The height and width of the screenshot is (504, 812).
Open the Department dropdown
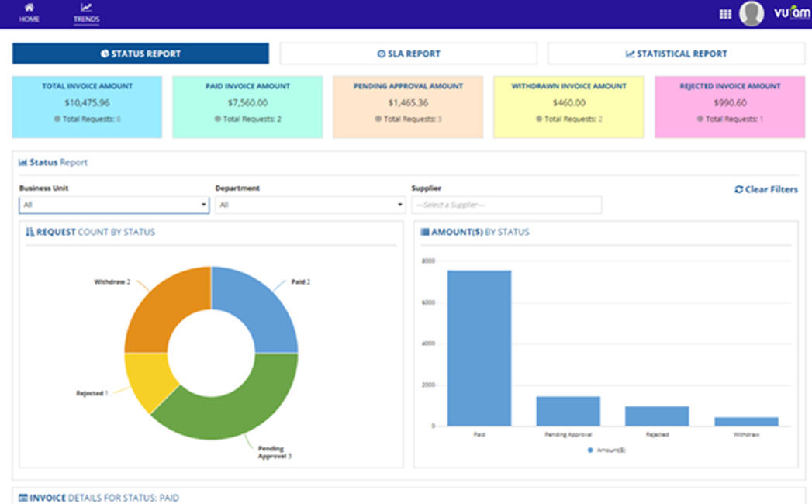tap(310, 204)
